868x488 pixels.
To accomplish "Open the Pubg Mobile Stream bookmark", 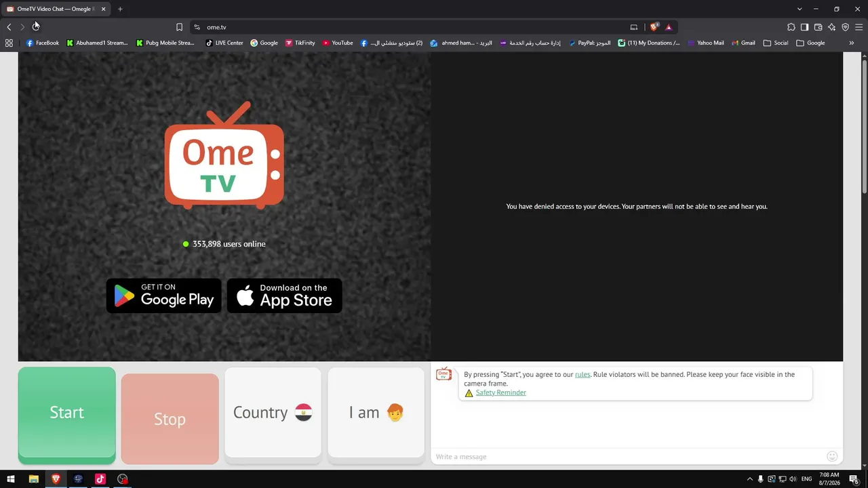I will click(165, 43).
